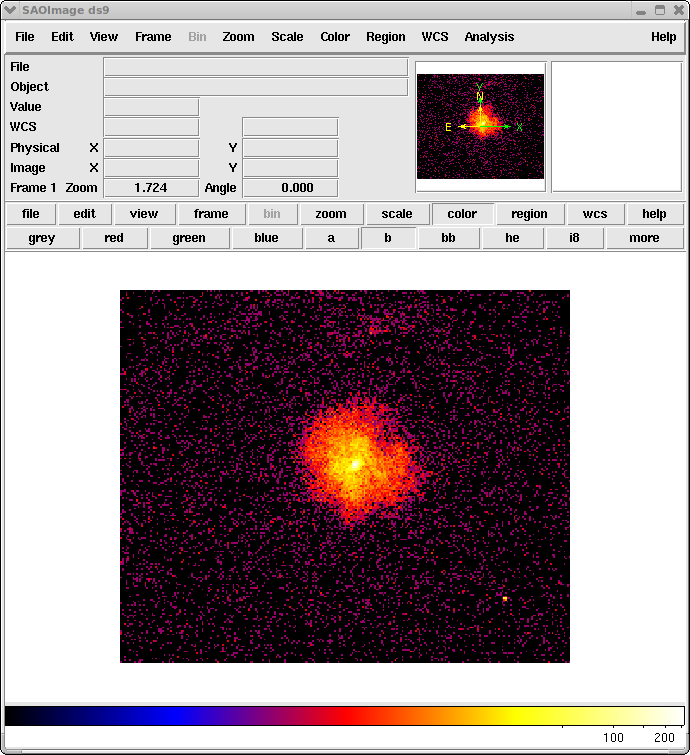
Task: Choose the i8 colormap
Action: 574,238
